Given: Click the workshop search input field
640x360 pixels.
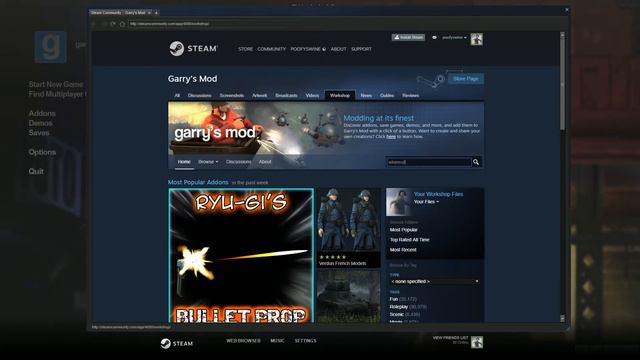Looking at the screenshot, I should [429, 162].
